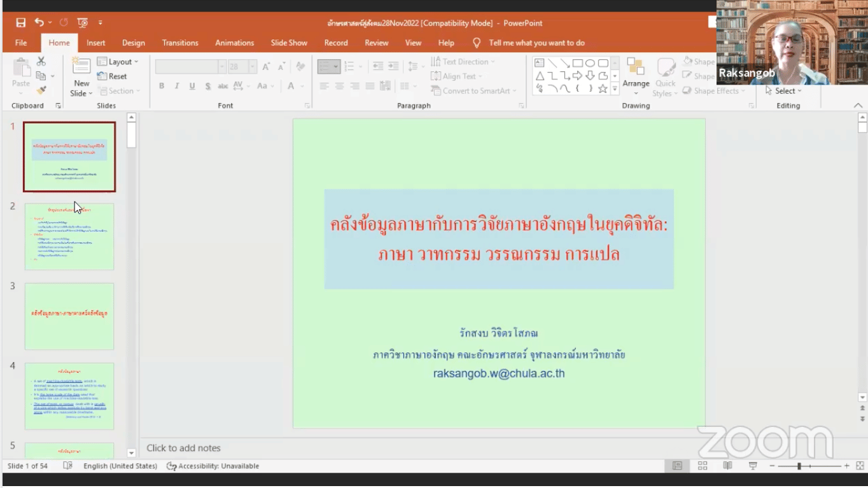
Task: Click the zoom slider handle
Action: click(799, 466)
